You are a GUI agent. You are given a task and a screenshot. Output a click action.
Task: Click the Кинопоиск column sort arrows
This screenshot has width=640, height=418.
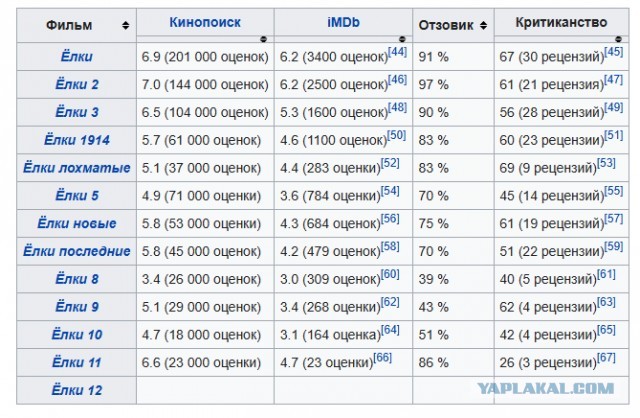pyautogui.click(x=263, y=39)
